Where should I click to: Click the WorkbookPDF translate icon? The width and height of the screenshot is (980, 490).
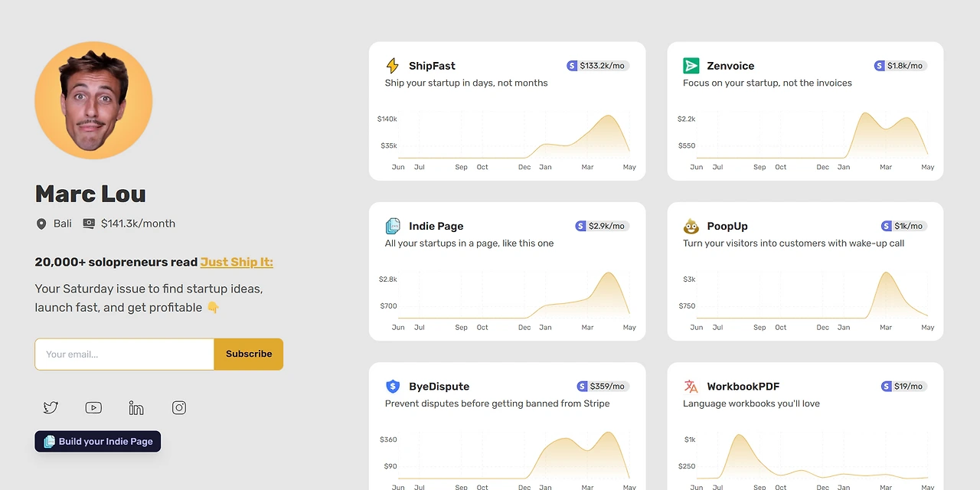click(691, 387)
